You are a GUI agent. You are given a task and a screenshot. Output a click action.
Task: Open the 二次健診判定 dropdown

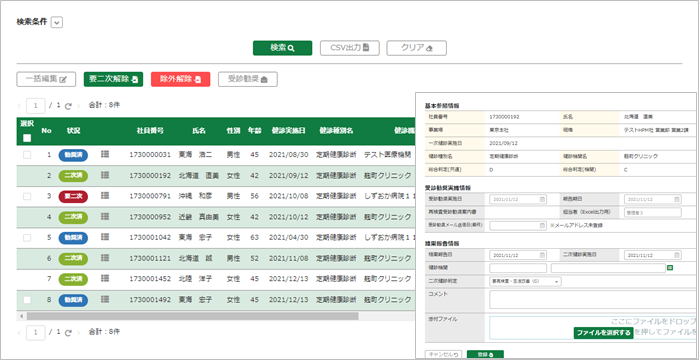[x=525, y=282]
